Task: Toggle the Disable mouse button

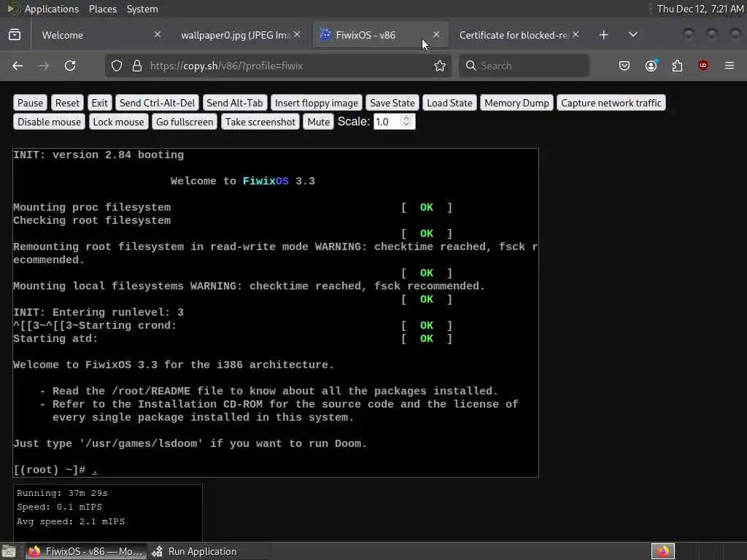Action: (49, 122)
